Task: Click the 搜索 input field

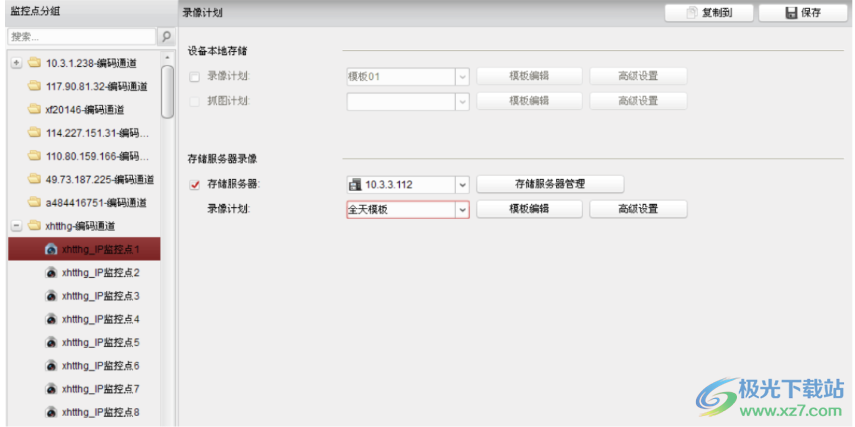Action: 82,37
